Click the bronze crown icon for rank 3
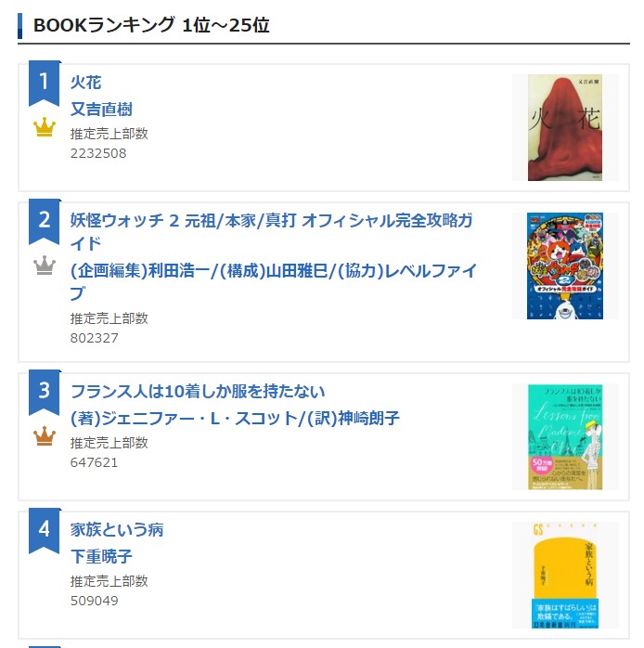This screenshot has width=644, height=648. (x=45, y=436)
